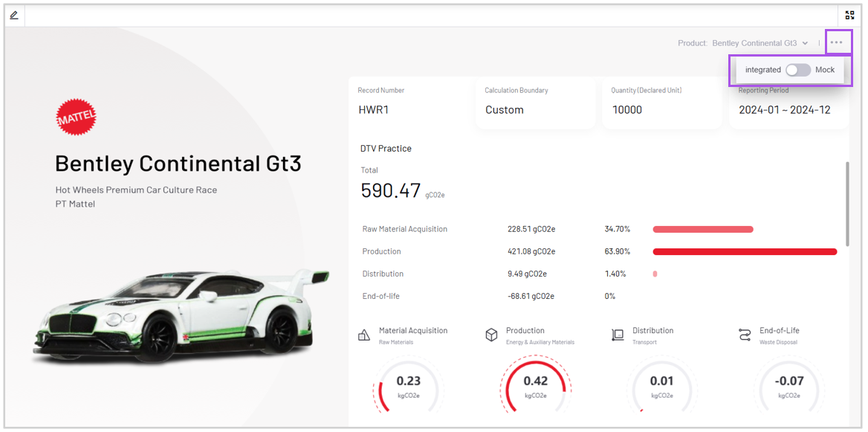
Task: Click the Production cube icon
Action: pyautogui.click(x=491, y=335)
